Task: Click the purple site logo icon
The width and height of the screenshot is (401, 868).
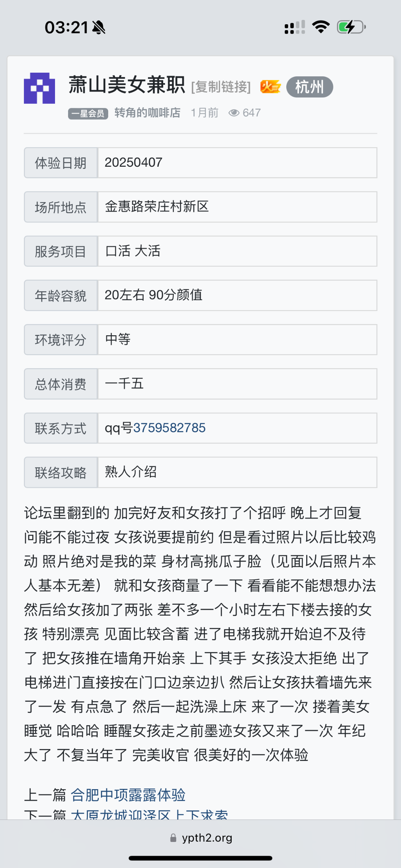Action: [x=39, y=88]
